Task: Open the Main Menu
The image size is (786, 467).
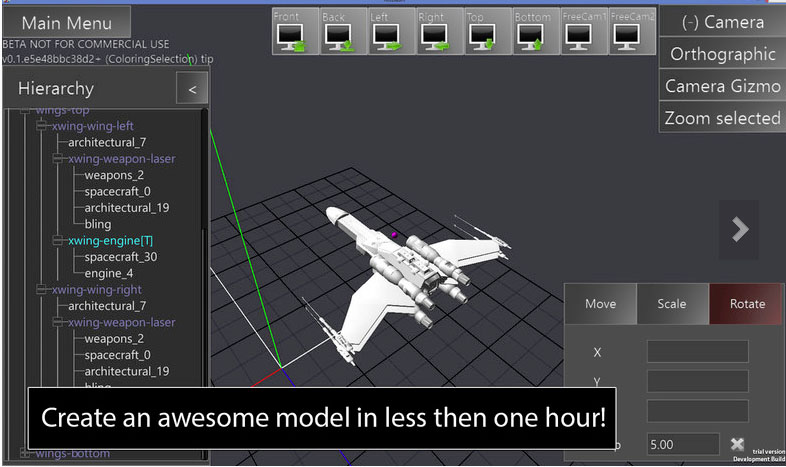Action: [67, 22]
